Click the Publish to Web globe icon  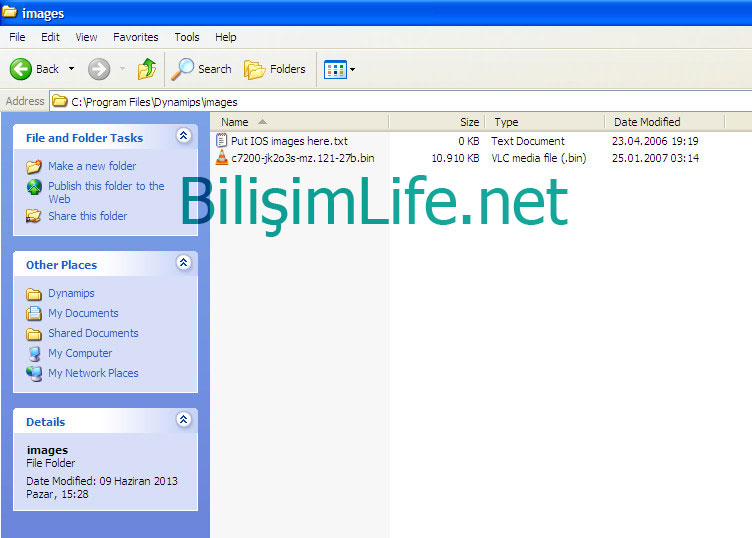point(34,187)
